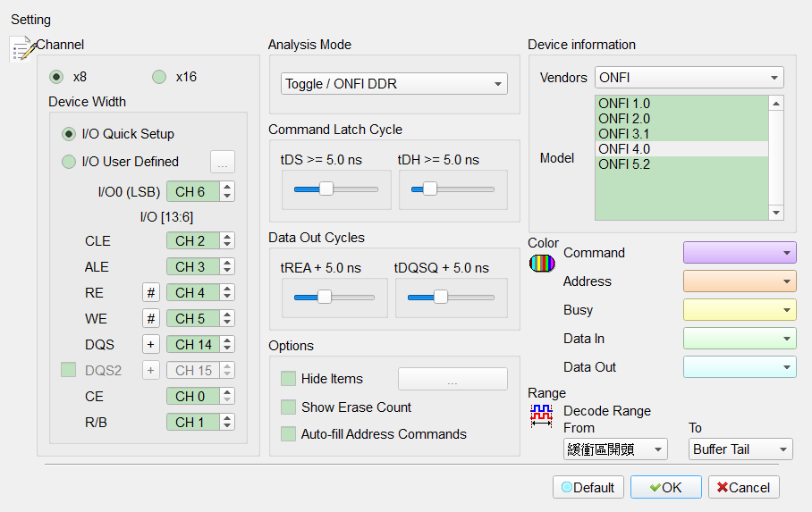Open the Decode Range From dropdown
The width and height of the screenshot is (812, 512).
pos(615,449)
